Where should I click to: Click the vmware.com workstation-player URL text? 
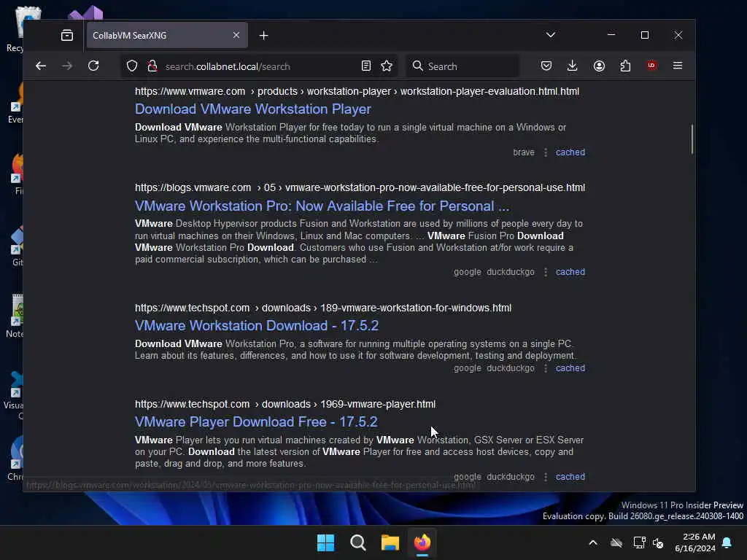coord(357,91)
